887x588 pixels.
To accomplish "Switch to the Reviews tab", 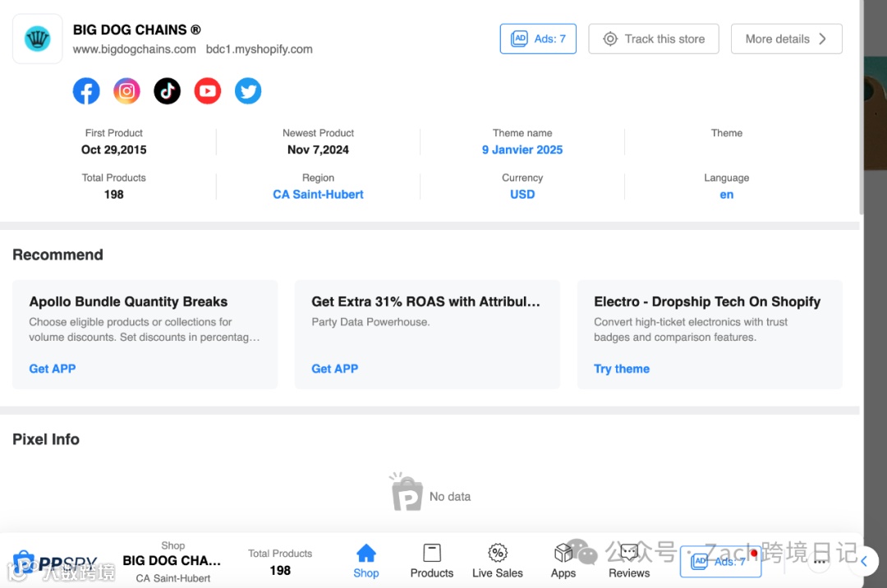I will (x=629, y=561).
